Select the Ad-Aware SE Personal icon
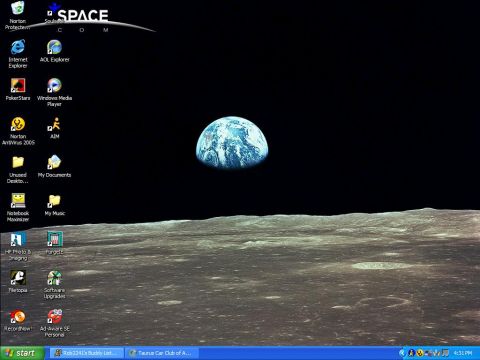The image size is (480, 360). [x=54, y=316]
